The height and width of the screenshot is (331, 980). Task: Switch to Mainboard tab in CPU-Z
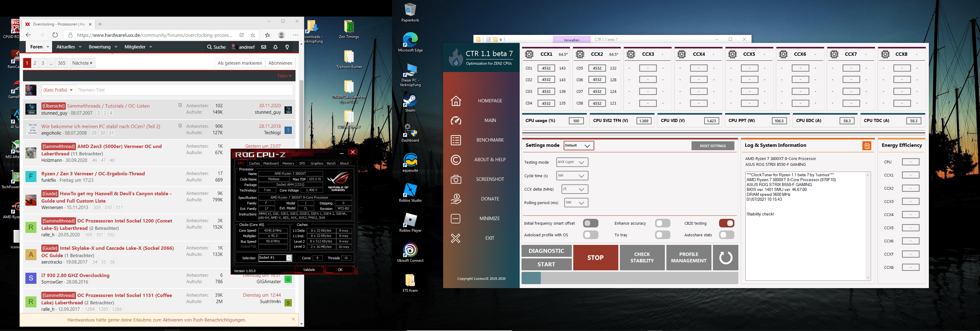click(x=271, y=163)
